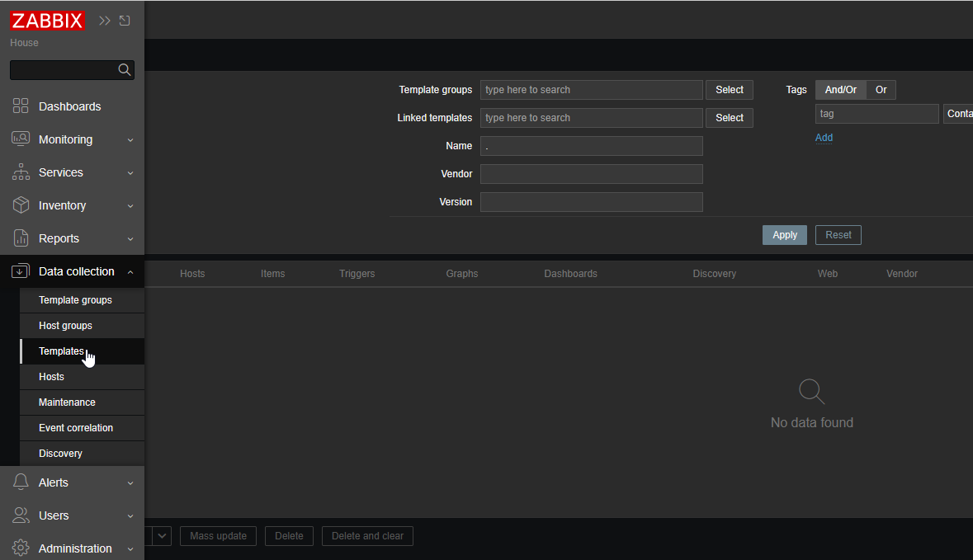Screen dimensions: 973x560
Task: Click the search magnifier icon
Action: point(125,70)
